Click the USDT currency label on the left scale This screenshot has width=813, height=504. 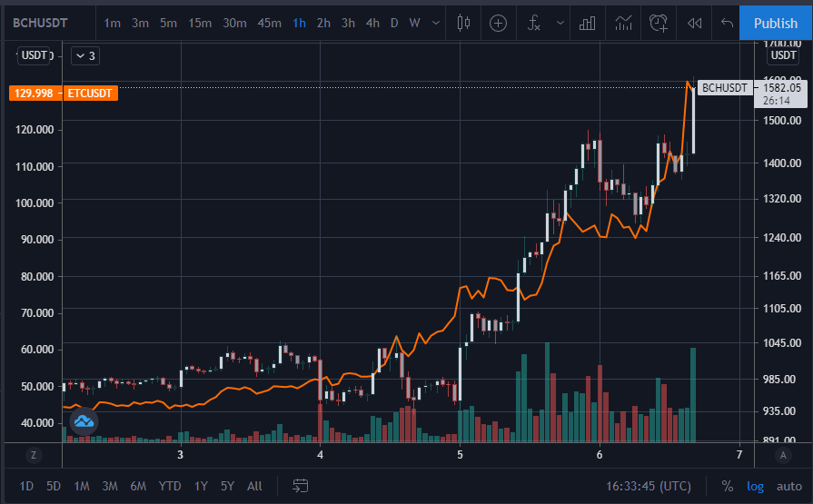coord(35,55)
